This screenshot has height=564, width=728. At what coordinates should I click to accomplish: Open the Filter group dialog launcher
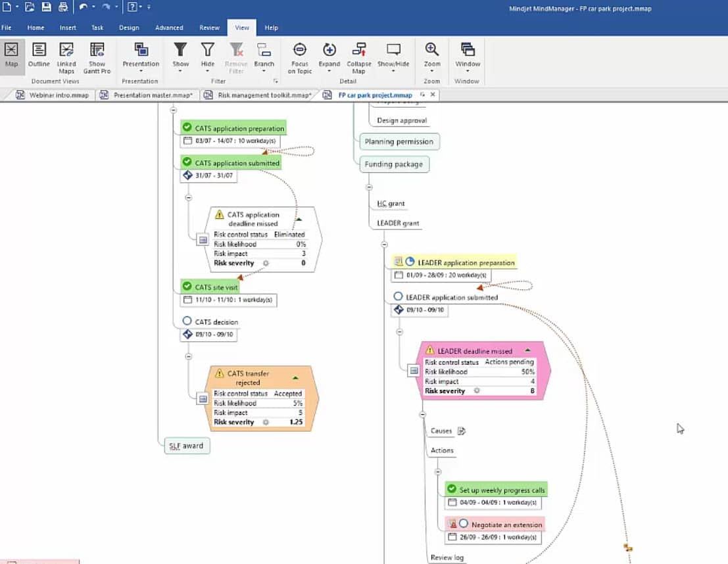[276, 82]
